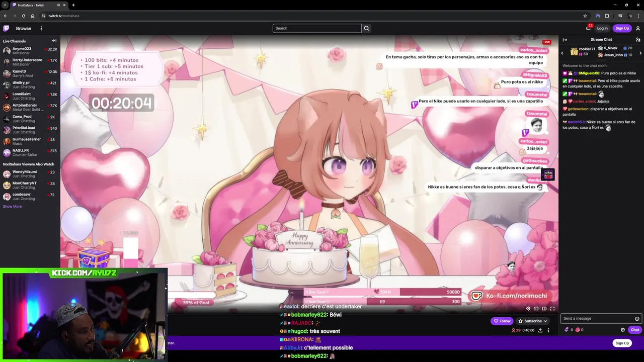This screenshot has height=362, width=644.
Task: Open WendyMizumi recommended channel
Action: pyautogui.click(x=30, y=174)
